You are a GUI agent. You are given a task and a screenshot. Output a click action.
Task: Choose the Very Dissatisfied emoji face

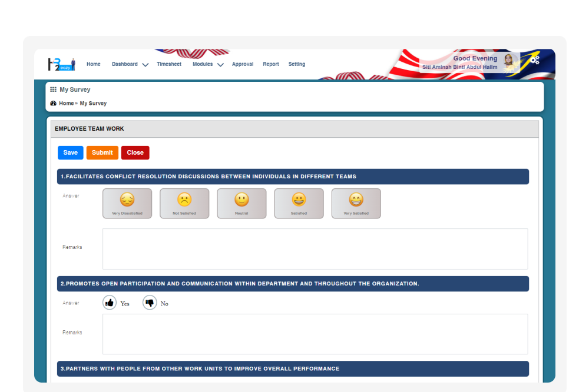(x=127, y=203)
